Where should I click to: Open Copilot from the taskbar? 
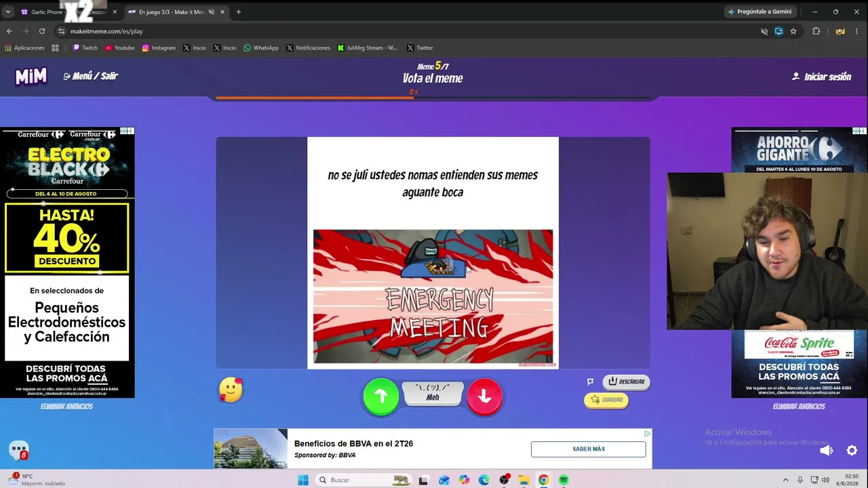coord(464,480)
